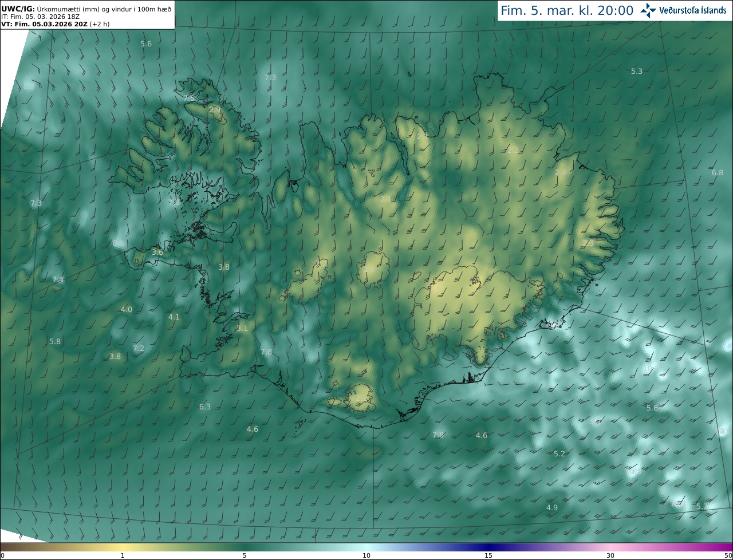The height and width of the screenshot is (560, 733).
Task: Click the 6.3 value on the map
Action: [205, 407]
